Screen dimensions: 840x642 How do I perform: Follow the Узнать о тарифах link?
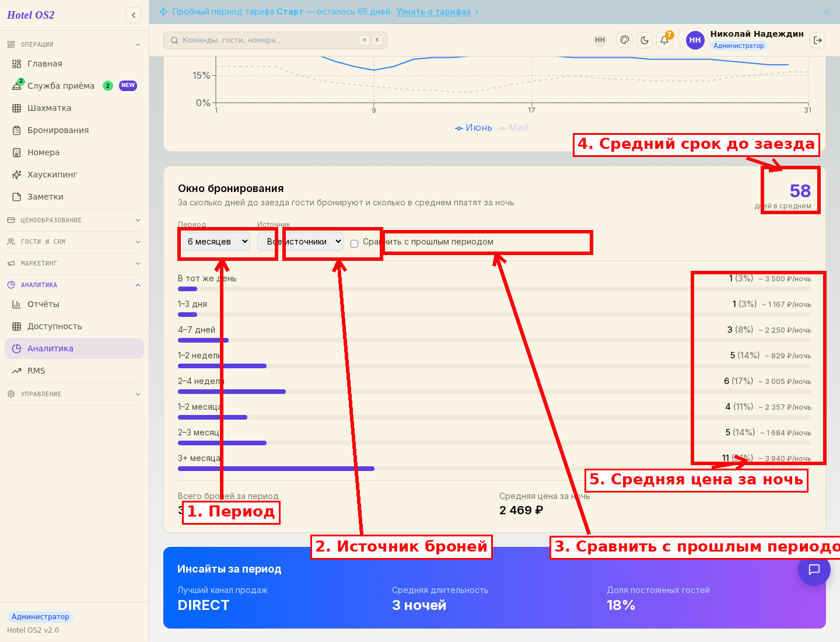point(433,12)
